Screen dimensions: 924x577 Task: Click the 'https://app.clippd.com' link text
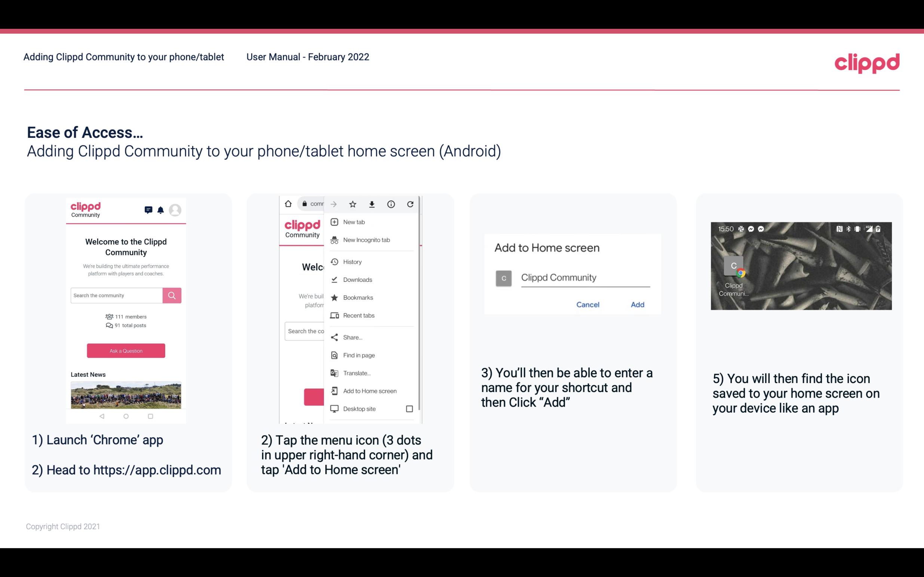pyautogui.click(x=157, y=469)
